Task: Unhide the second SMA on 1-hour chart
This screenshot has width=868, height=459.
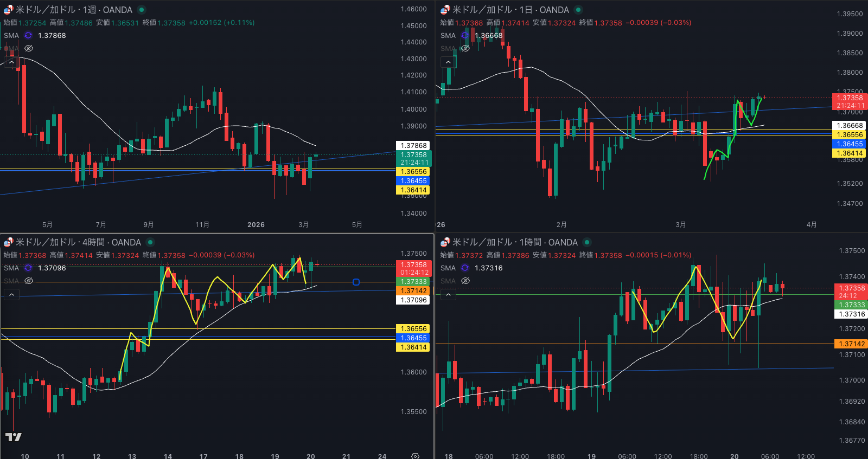Action: tap(465, 281)
